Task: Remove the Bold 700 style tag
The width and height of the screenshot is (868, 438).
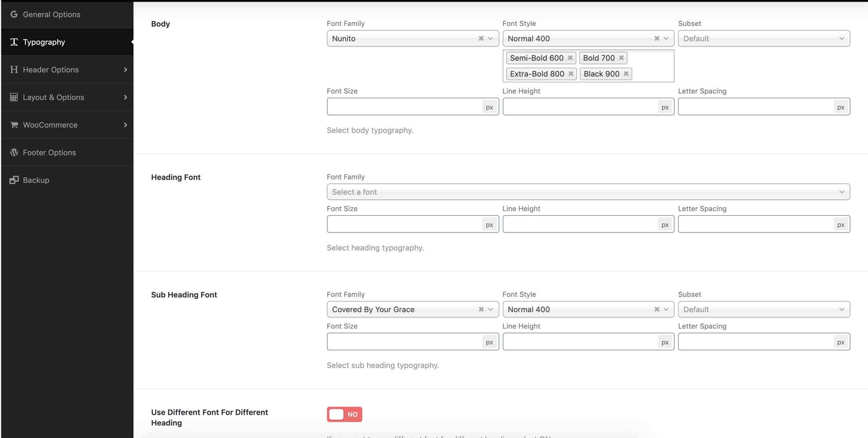Action: pyautogui.click(x=622, y=58)
